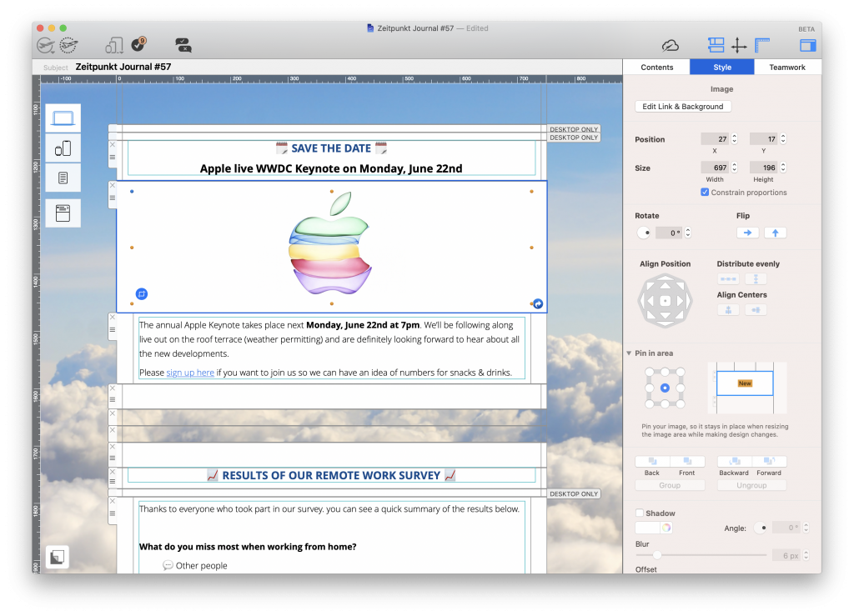Toggle the crosshair guides icon
Image resolution: width=854 pixels, height=616 pixels.
pyautogui.click(x=739, y=46)
